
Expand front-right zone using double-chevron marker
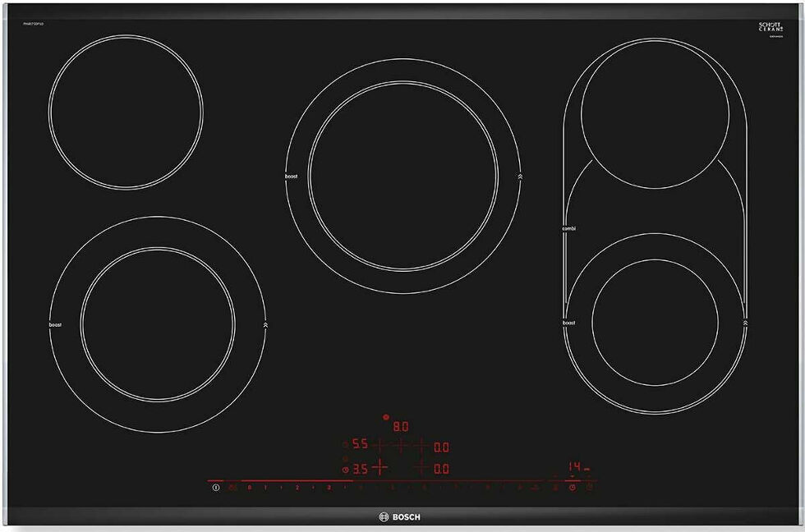click(744, 323)
